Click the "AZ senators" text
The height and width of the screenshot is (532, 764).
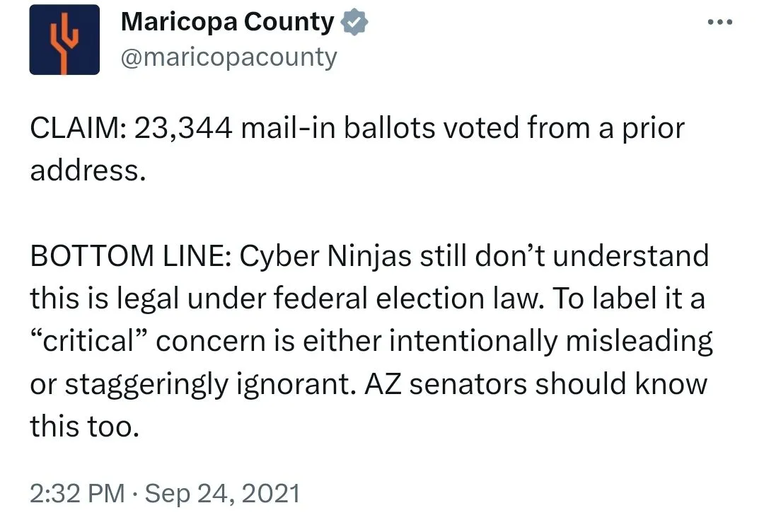(x=468, y=384)
